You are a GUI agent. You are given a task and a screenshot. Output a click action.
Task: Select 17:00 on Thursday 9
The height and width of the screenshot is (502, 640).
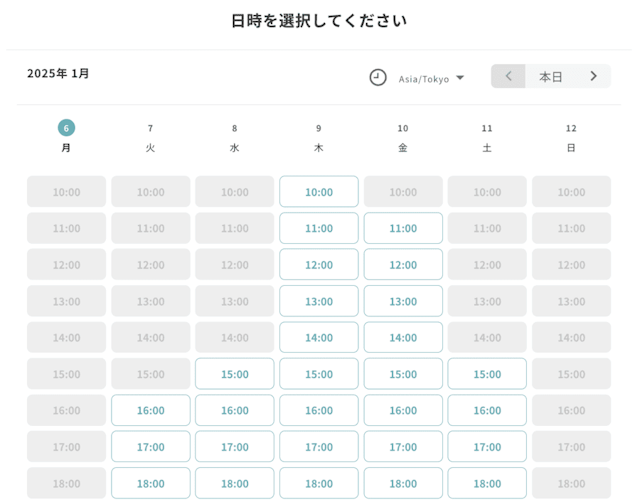(319, 446)
